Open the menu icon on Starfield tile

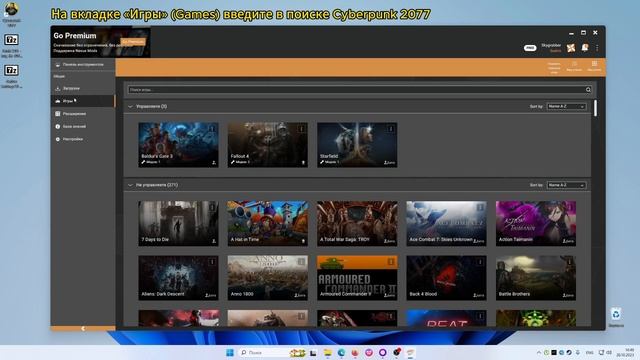391,129
